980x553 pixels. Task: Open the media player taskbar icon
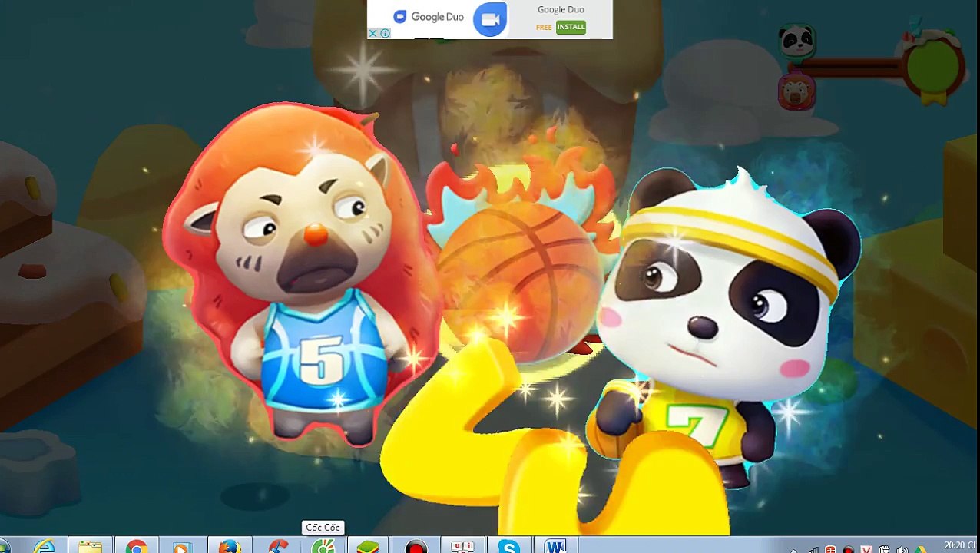coord(183,547)
